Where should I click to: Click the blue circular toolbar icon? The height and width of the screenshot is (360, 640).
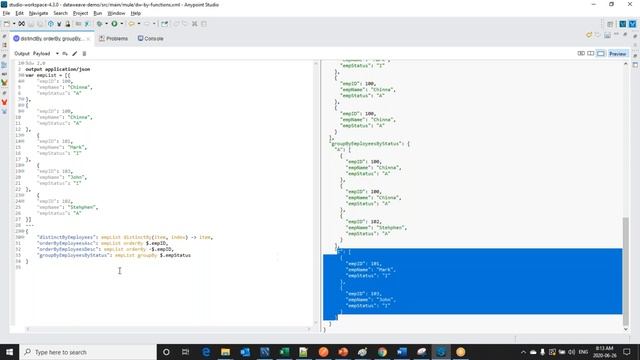[51, 24]
